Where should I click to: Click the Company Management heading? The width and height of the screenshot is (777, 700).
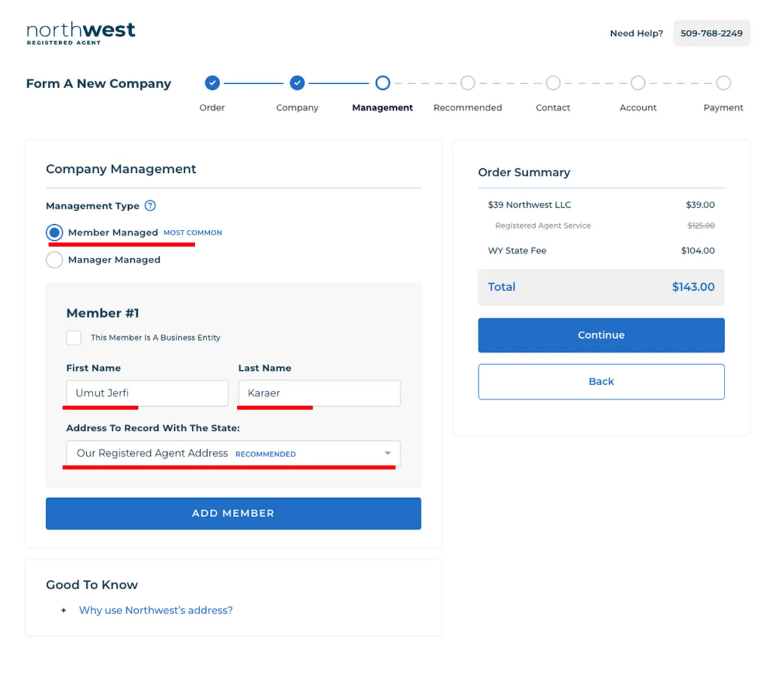coord(120,169)
